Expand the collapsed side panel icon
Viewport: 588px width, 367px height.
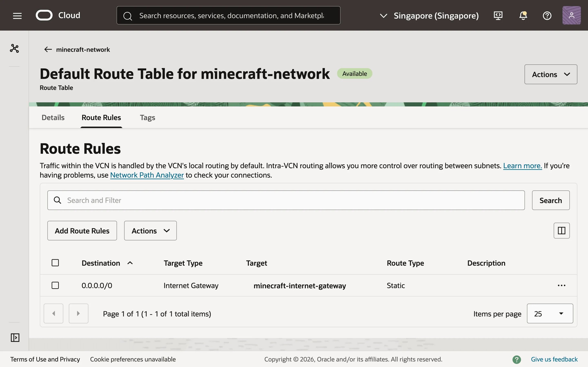pos(15,337)
